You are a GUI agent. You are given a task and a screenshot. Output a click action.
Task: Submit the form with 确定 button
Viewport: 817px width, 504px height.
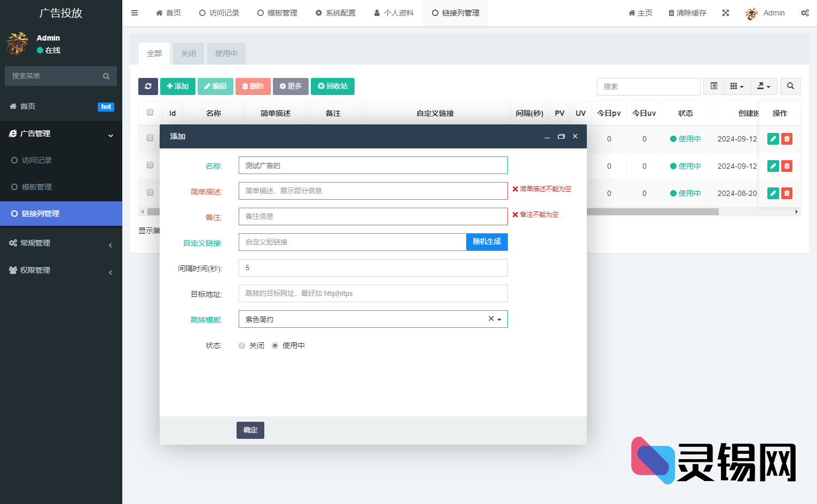point(250,430)
